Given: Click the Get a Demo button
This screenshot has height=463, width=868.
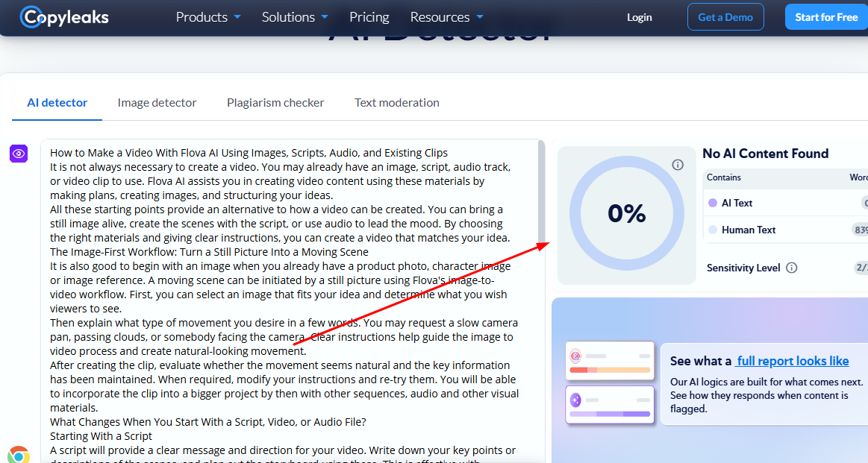Looking at the screenshot, I should click(725, 17).
